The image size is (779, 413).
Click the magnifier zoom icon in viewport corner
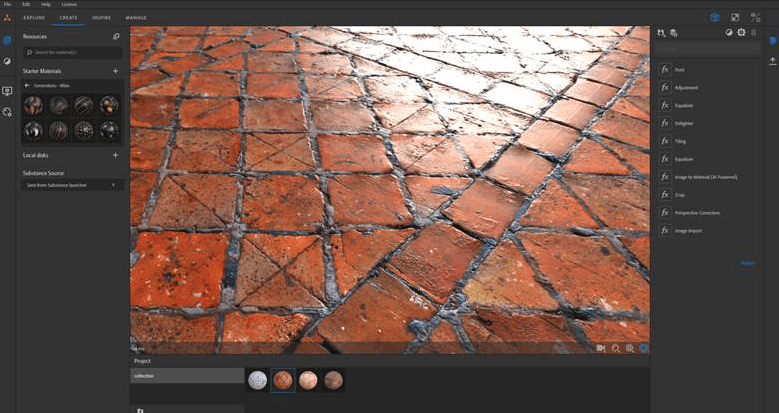[616, 348]
